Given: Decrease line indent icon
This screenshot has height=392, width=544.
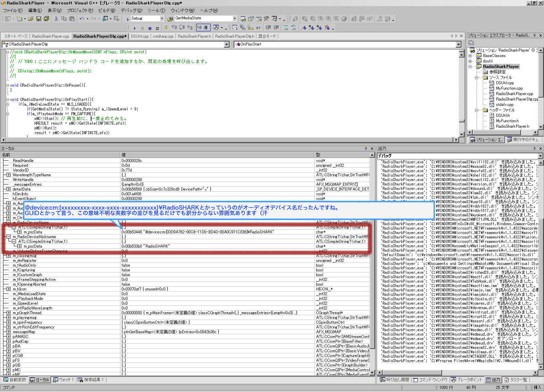Looking at the screenshot, I should click(268, 28).
